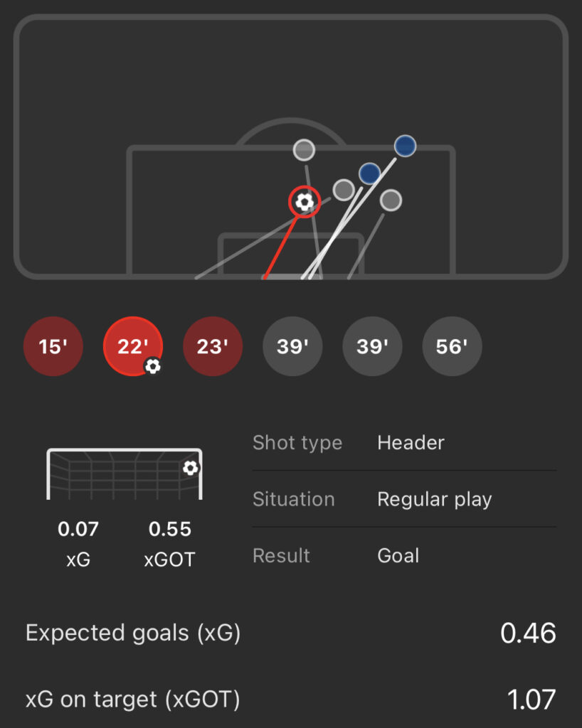Image resolution: width=582 pixels, height=728 pixels.
Task: Open the Expected goals (xG) stat row
Action: (290, 633)
